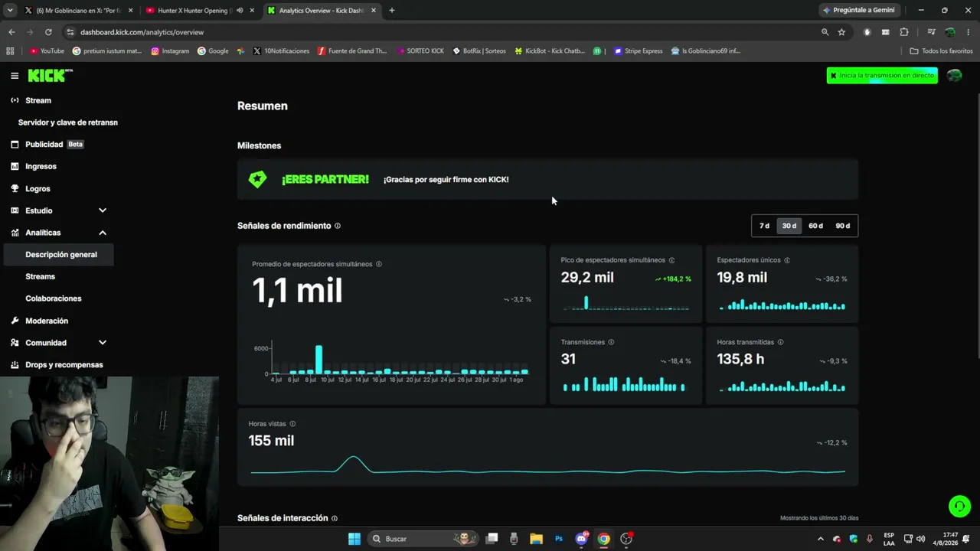Go back in browser history

click(x=11, y=32)
